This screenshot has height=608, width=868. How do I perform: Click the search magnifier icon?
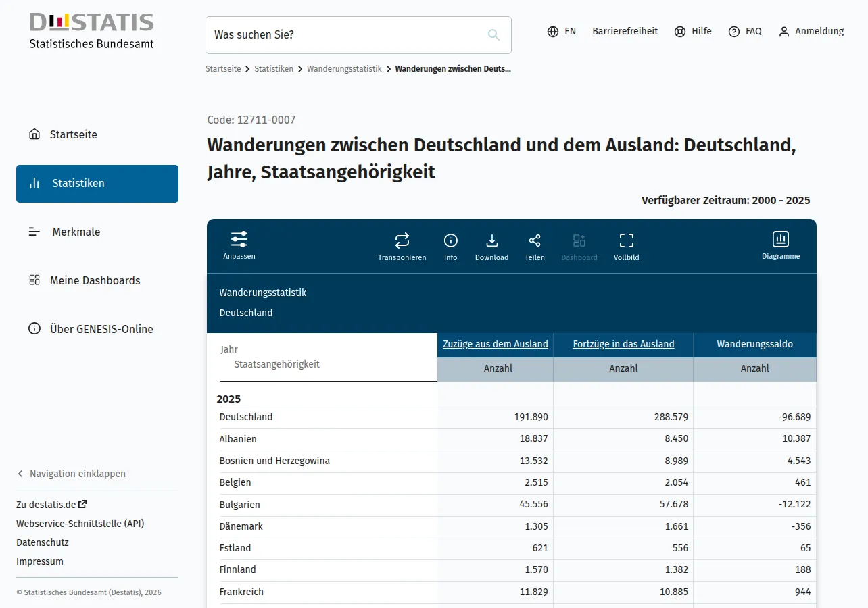point(494,35)
